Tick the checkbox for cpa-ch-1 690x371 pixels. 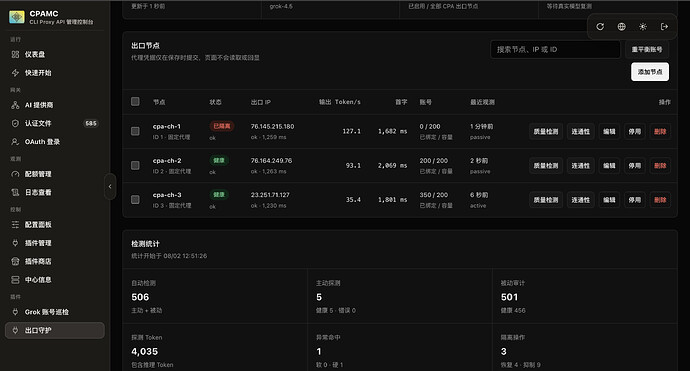135,131
